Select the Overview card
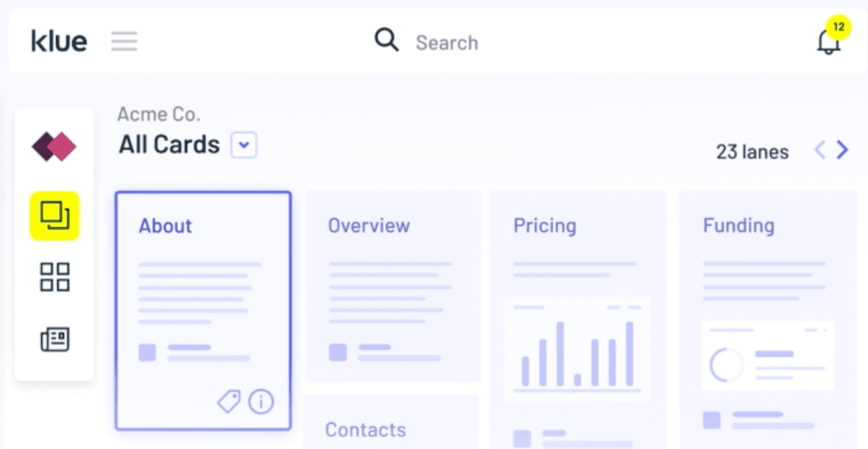The width and height of the screenshot is (868, 449). coord(392,285)
